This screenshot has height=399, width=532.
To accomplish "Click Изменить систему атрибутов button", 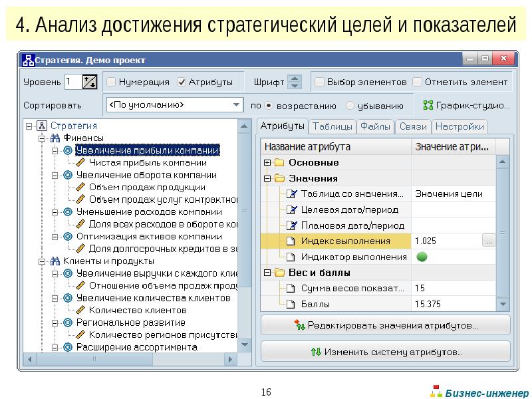I will 385,352.
